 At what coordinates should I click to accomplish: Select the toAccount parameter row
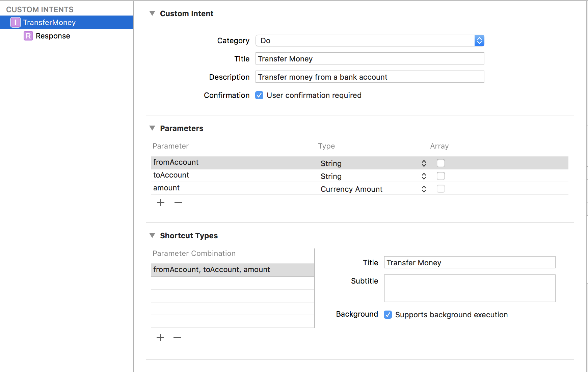pyautogui.click(x=233, y=175)
